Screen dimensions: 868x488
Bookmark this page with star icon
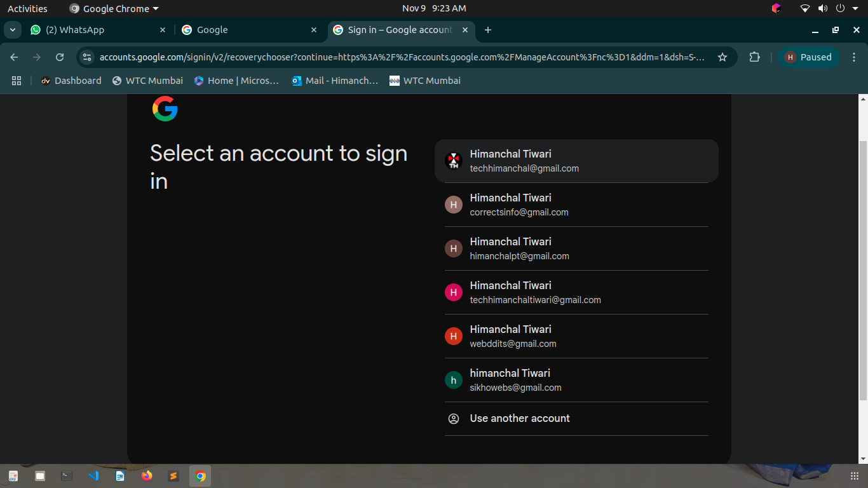[722, 57]
